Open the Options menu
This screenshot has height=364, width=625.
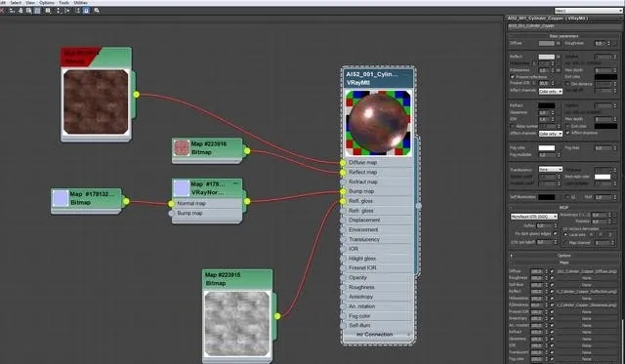click(x=47, y=2)
